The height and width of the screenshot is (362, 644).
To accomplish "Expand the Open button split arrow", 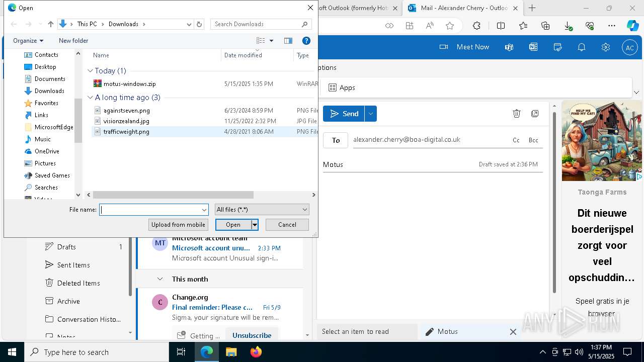I will (255, 225).
